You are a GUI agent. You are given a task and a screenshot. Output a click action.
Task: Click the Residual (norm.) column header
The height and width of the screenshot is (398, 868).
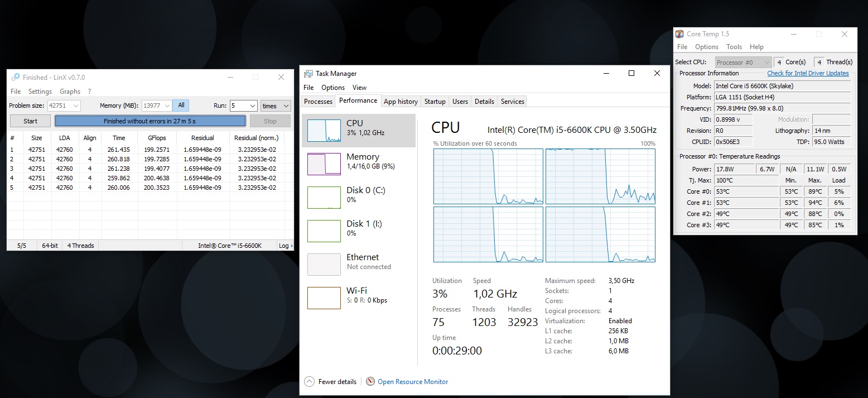point(256,138)
